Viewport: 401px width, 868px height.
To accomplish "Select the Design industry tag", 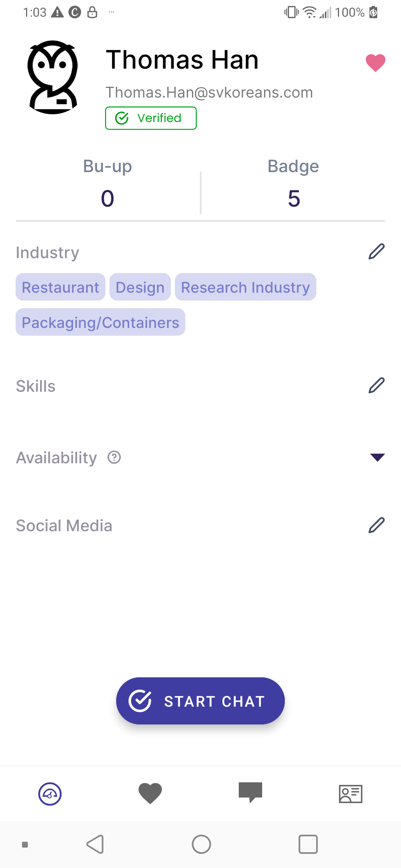I will 140,287.
